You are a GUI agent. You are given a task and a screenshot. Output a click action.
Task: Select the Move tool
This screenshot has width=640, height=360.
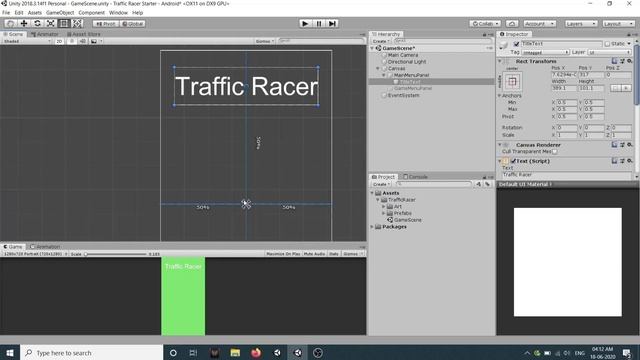pyautogui.click(x=24, y=24)
